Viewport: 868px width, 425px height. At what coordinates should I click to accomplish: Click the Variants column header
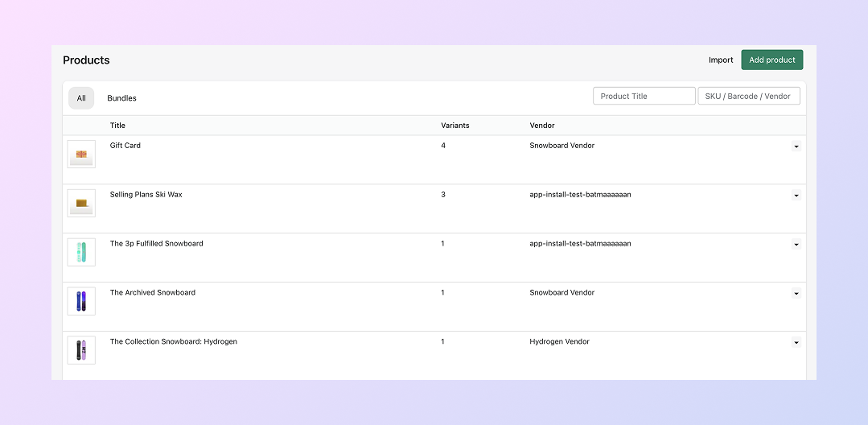click(455, 126)
